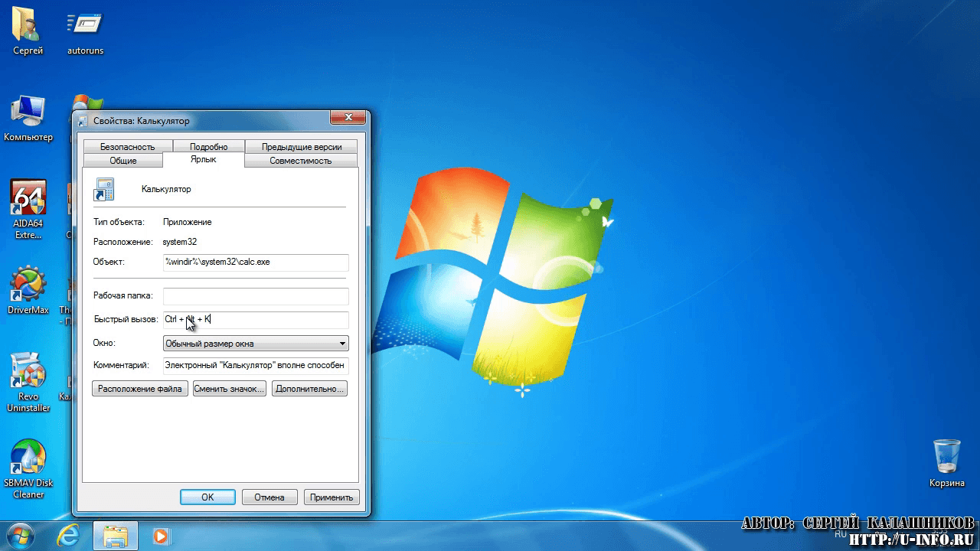The height and width of the screenshot is (551, 980).
Task: Select the DriverMax desktop shortcut
Action: (x=28, y=291)
